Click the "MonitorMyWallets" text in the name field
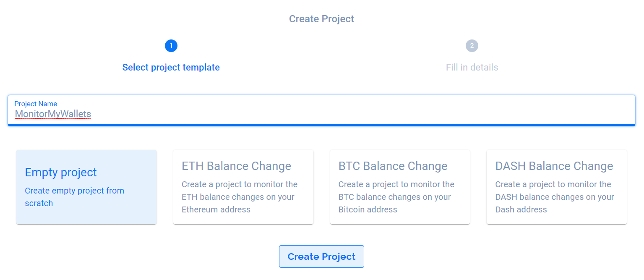Viewport: 644px width, 280px height. [x=53, y=114]
